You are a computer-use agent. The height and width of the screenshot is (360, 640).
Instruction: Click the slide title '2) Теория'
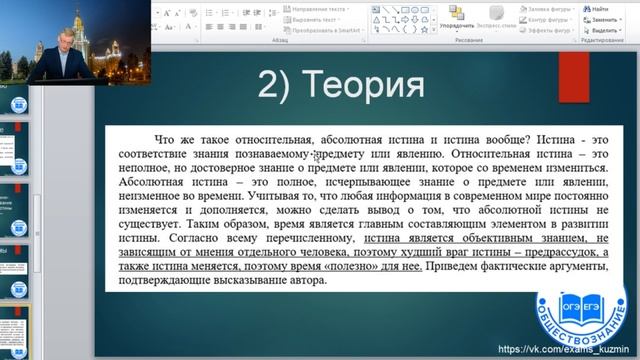341,85
